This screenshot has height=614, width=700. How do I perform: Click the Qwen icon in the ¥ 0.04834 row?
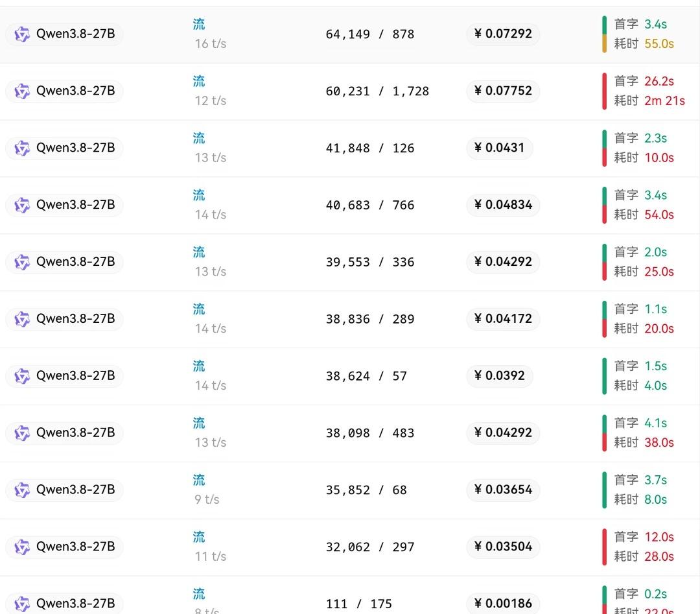click(x=22, y=205)
